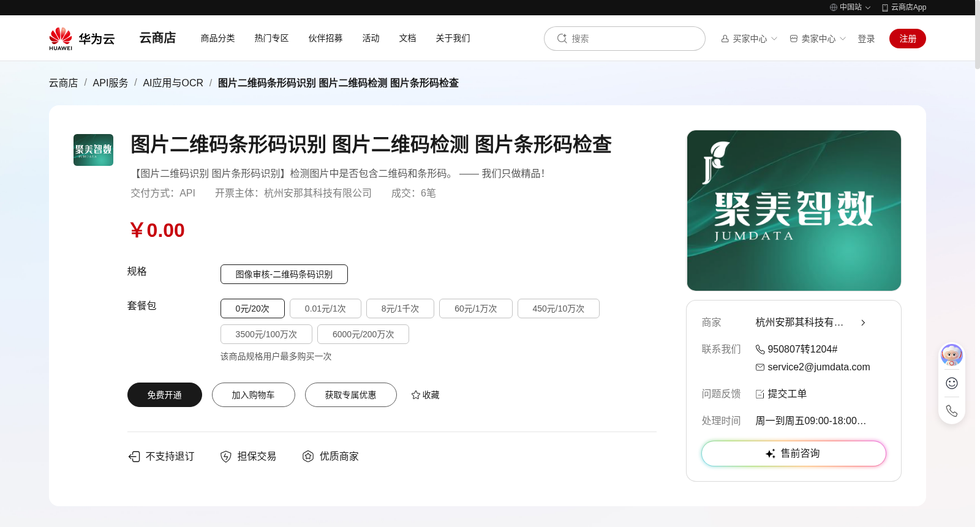
Task: Click the 成交：6笔 text
Action: coord(413,193)
